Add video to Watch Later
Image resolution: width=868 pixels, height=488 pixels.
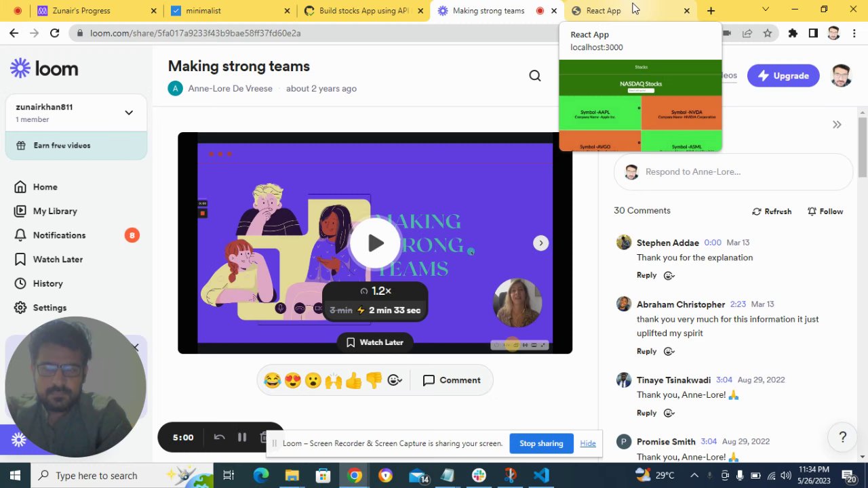tap(375, 342)
